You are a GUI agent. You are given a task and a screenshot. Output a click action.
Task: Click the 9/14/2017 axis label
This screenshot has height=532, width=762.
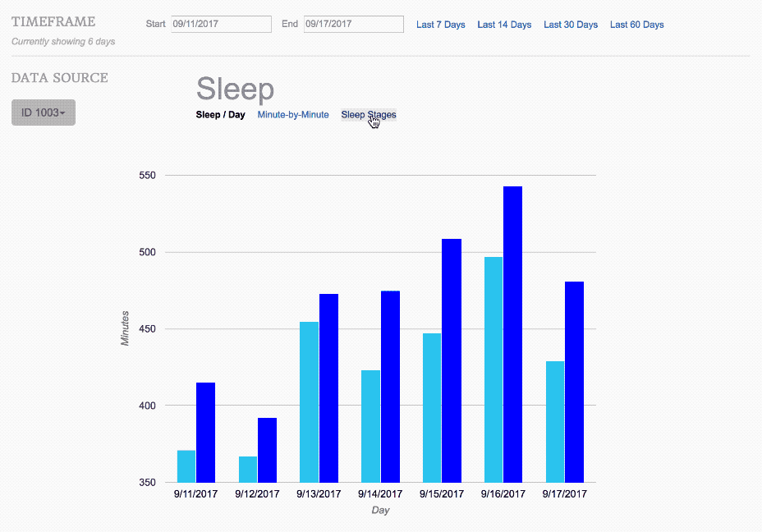tap(380, 494)
